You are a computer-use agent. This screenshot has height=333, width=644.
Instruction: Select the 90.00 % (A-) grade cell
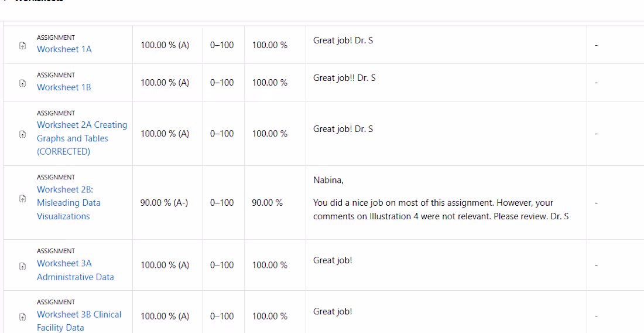point(165,203)
